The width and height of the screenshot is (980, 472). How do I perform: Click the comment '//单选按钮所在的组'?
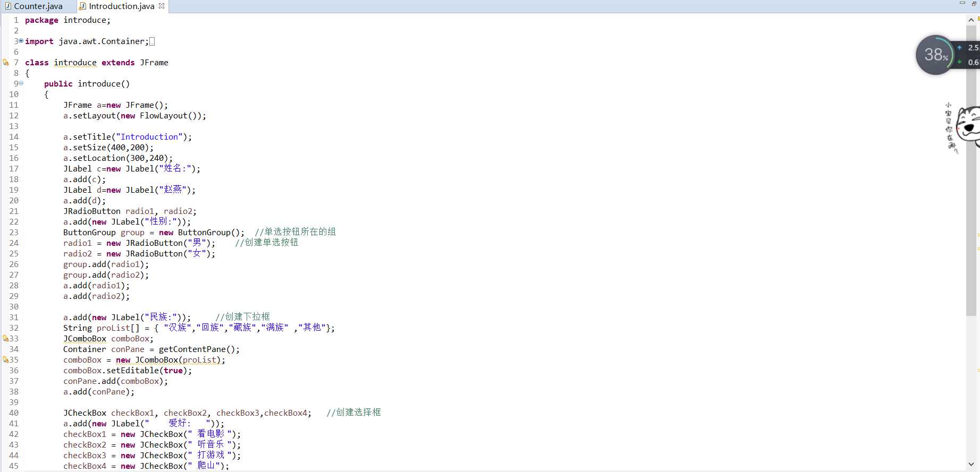(295, 232)
